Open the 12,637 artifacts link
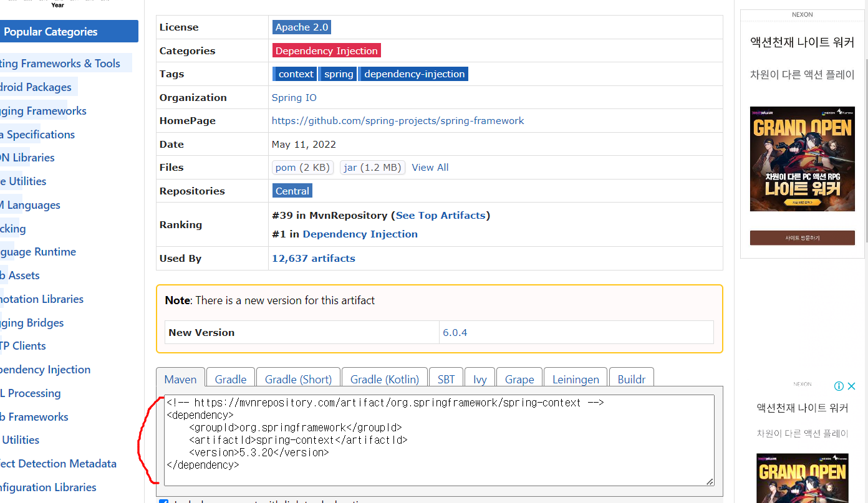 tap(313, 259)
